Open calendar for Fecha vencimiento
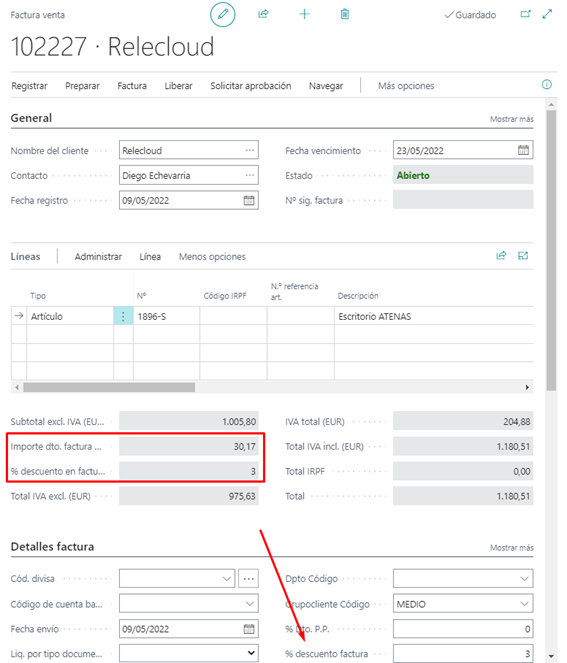 point(523,150)
